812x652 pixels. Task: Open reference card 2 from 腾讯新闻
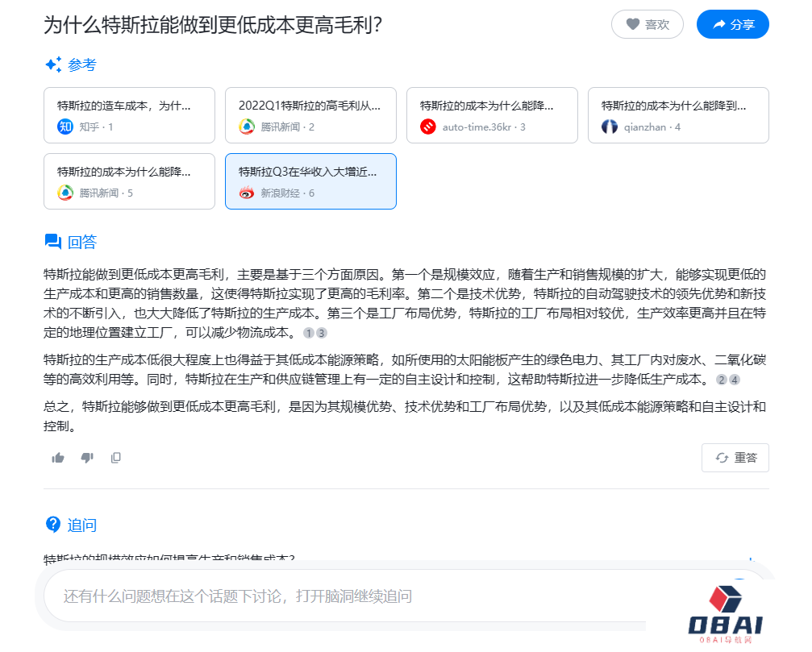pos(310,115)
